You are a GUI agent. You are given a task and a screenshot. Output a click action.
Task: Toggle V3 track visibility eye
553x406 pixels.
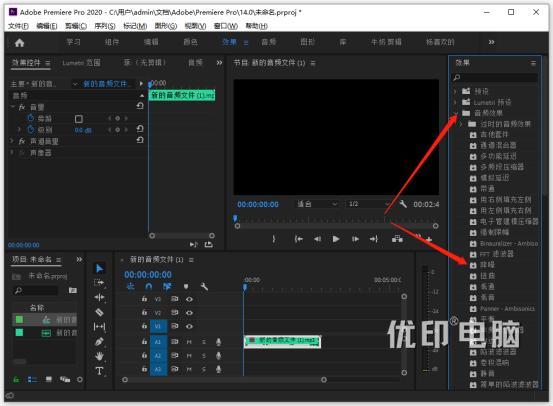pyautogui.click(x=189, y=299)
